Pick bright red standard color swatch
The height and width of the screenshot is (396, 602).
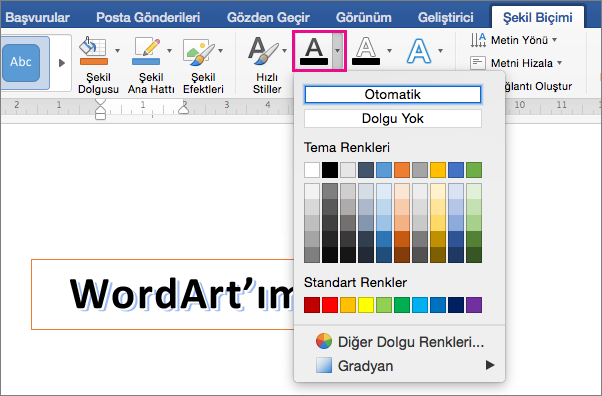pos(330,305)
